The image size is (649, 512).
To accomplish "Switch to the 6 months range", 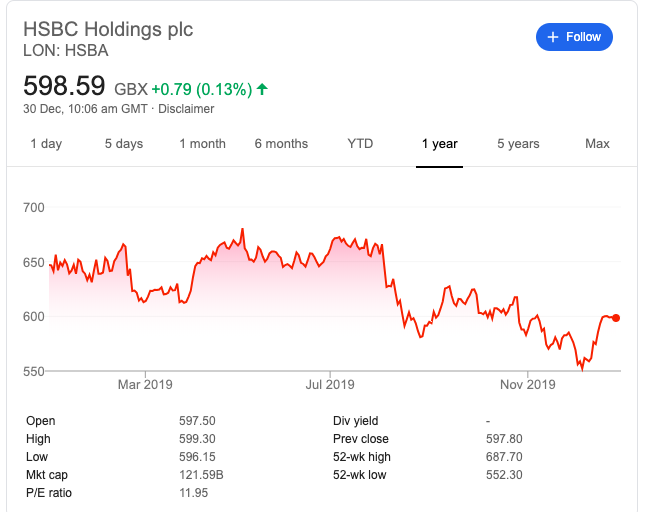I will [281, 144].
